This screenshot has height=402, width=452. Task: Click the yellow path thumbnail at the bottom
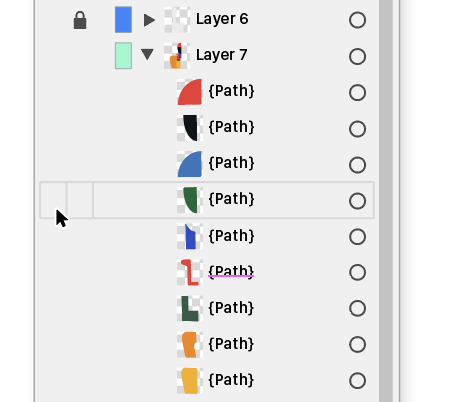(x=190, y=380)
